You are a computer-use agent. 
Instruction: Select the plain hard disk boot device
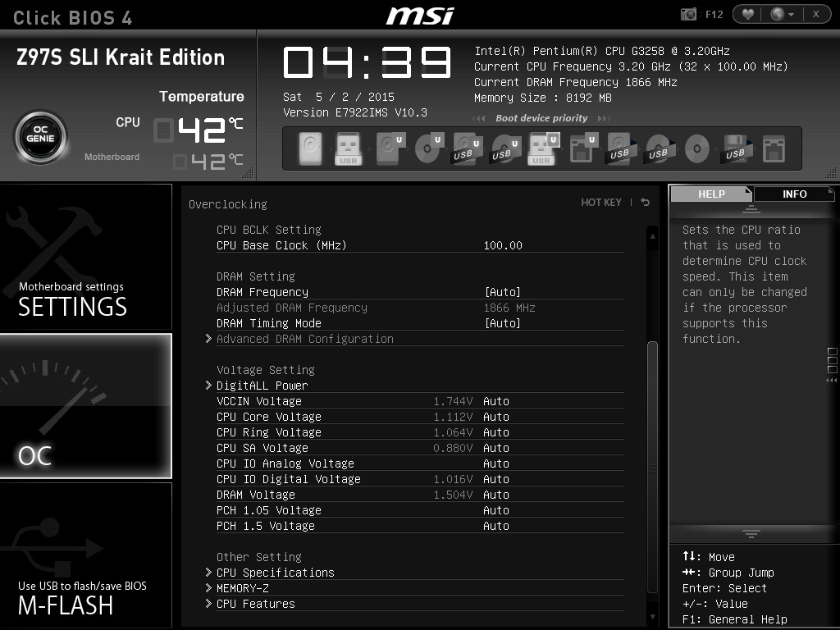(x=310, y=148)
